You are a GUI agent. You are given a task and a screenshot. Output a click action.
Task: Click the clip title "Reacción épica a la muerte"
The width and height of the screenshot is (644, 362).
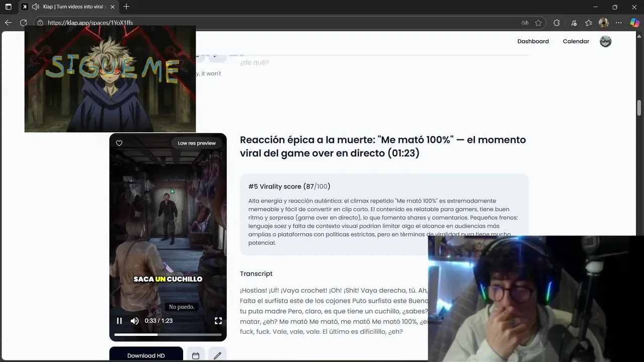(383, 146)
